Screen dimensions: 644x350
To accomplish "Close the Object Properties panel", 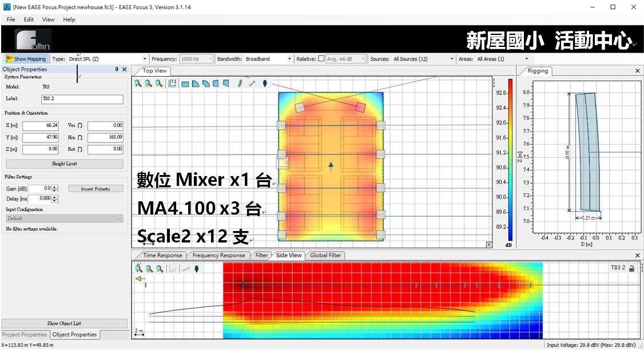I will point(125,69).
